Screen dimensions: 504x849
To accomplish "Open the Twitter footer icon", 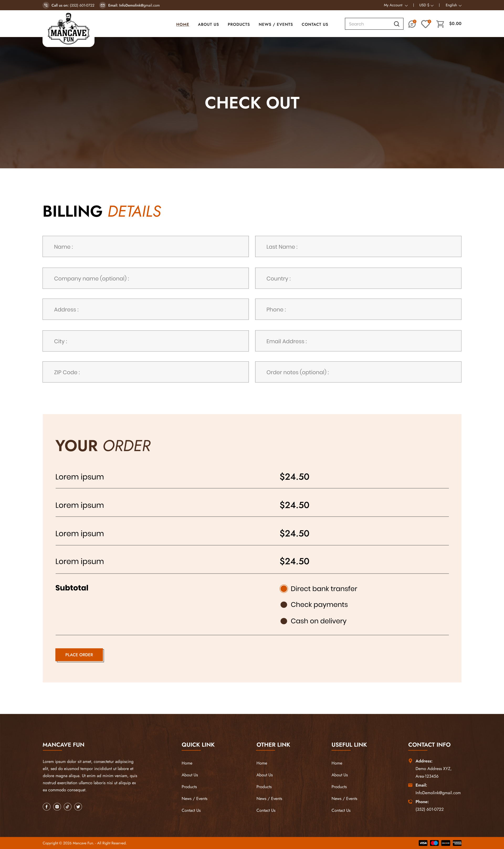I will [78, 806].
